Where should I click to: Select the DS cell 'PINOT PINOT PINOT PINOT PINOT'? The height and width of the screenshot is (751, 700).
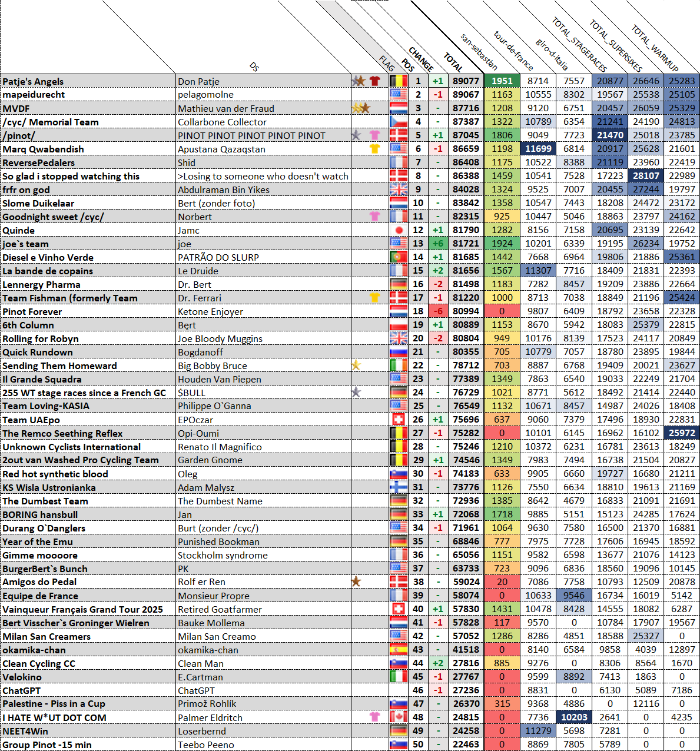(264, 135)
